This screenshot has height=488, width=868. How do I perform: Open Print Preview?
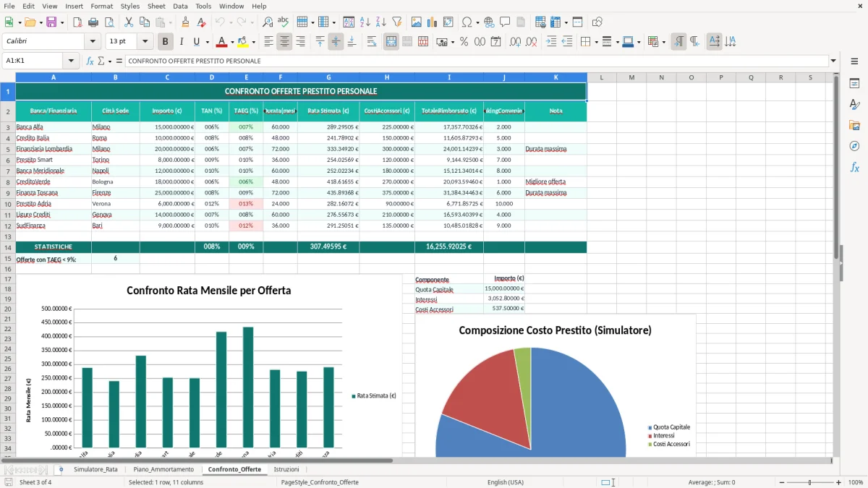click(109, 22)
